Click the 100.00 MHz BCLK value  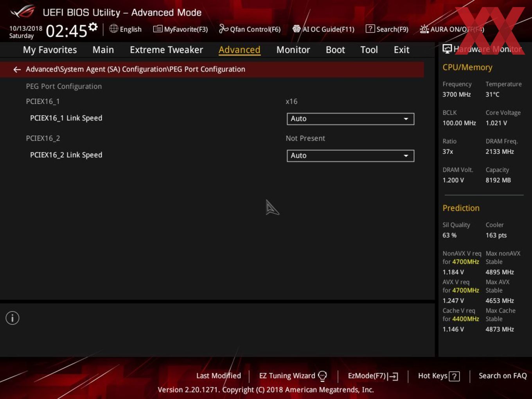[459, 123]
